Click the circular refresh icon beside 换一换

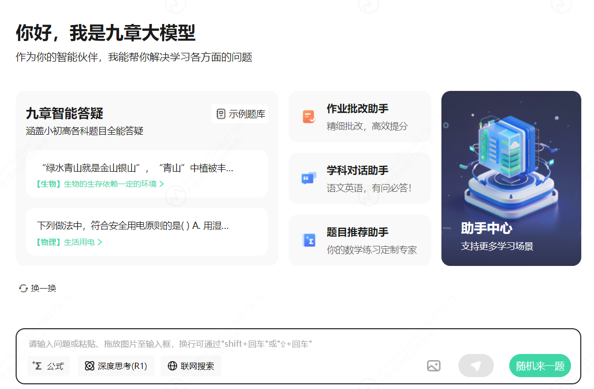click(23, 288)
